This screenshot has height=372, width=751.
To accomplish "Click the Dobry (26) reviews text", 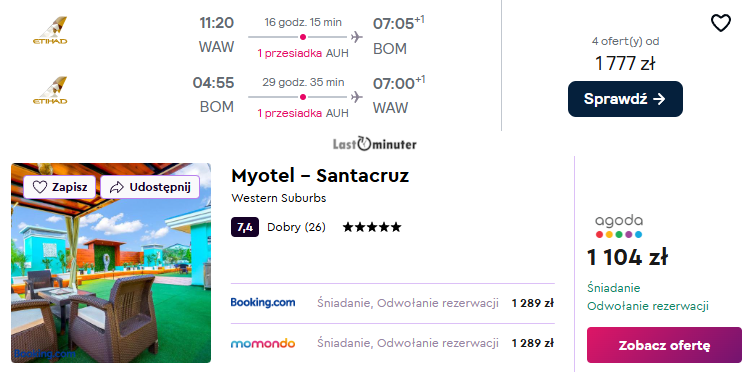I will [296, 227].
